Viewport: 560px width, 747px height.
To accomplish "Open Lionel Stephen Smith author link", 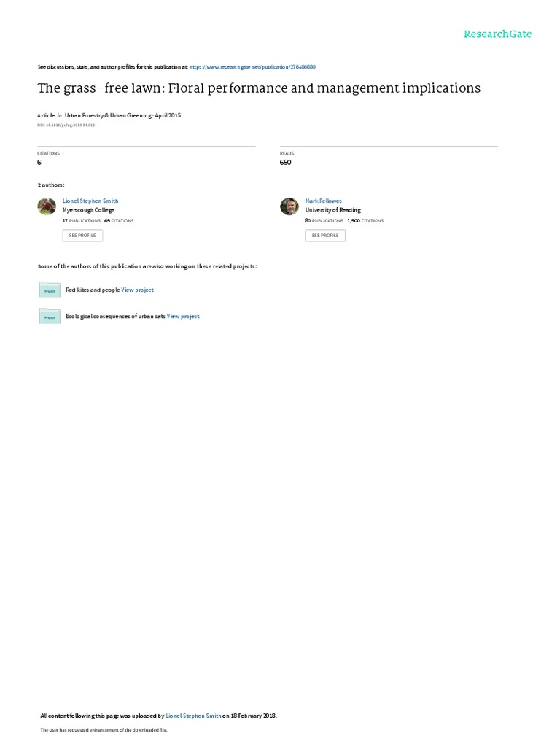I will [x=90, y=201].
